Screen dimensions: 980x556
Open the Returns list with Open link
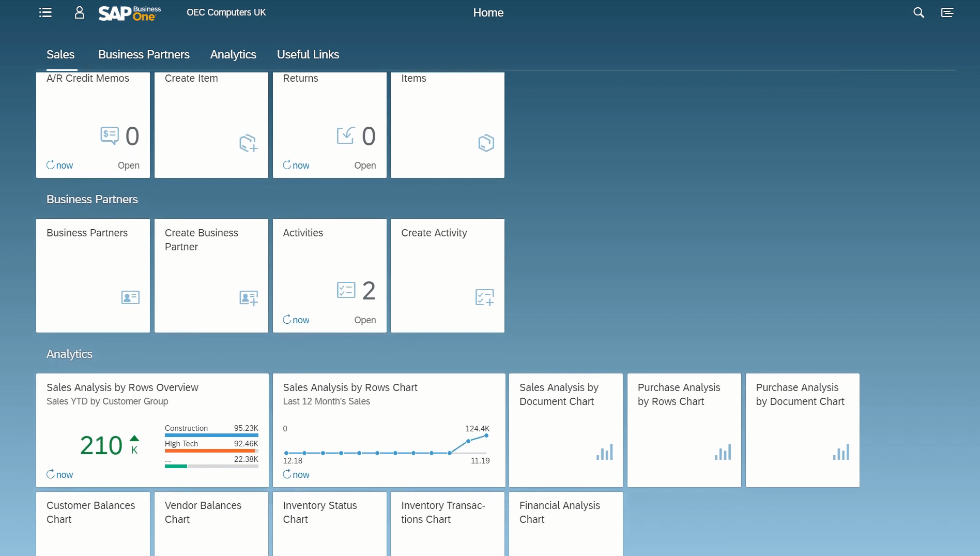click(365, 166)
